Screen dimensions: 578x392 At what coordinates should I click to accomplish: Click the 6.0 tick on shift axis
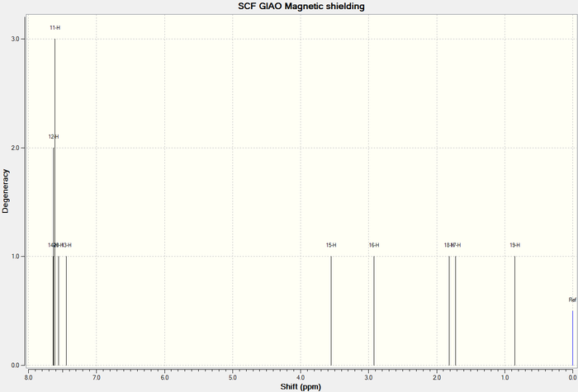[165, 377]
